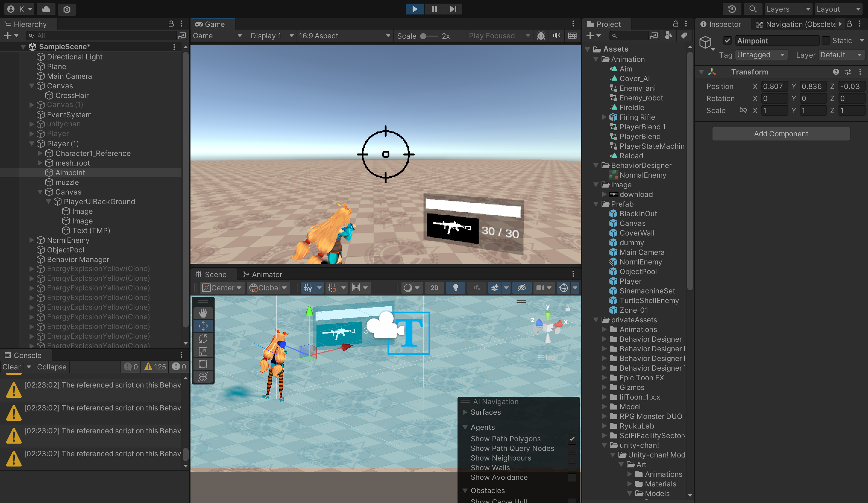868x503 pixels.
Task: Open the Layer Default dropdown in Inspector
Action: tap(841, 55)
